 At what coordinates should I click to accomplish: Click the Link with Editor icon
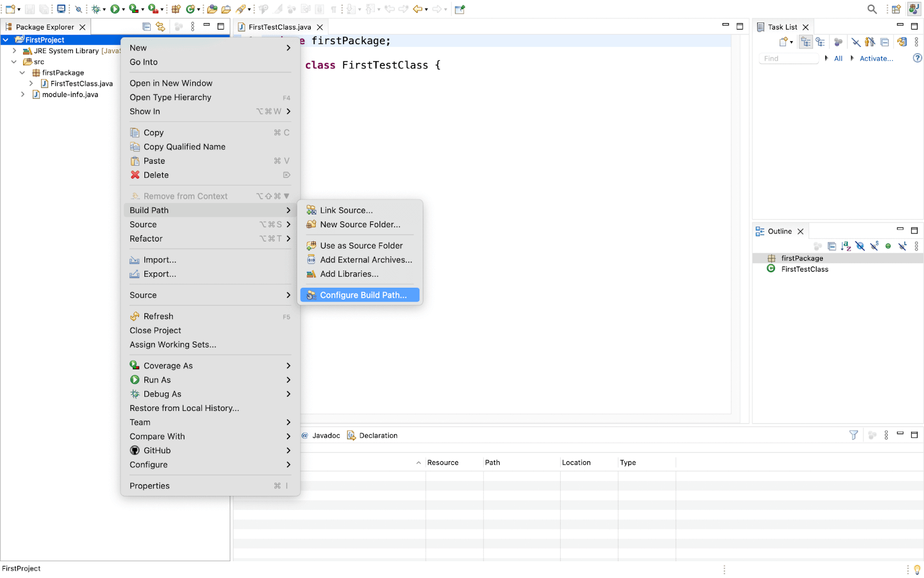[161, 27]
